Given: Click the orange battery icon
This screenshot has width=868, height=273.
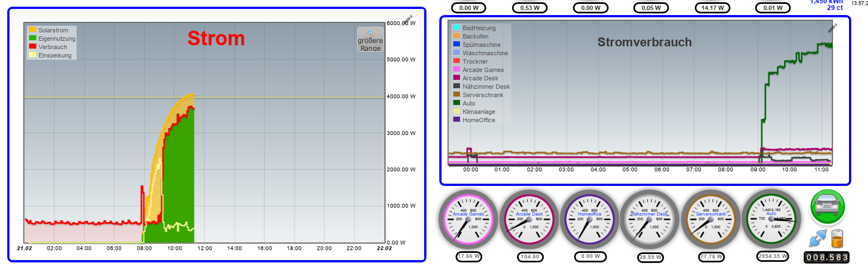Looking at the screenshot, I should point(837,238).
